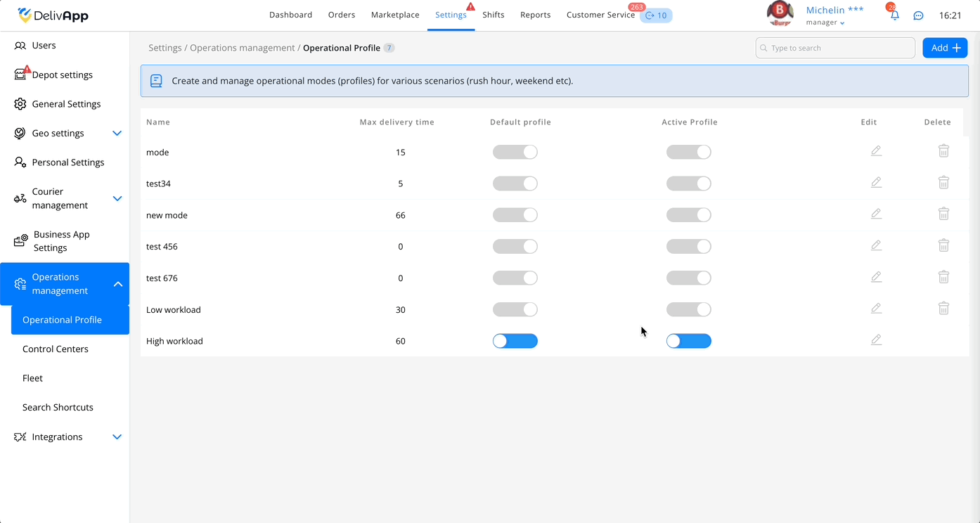Switch to the Shifts tab
This screenshot has height=523, width=980.
pyautogui.click(x=494, y=15)
